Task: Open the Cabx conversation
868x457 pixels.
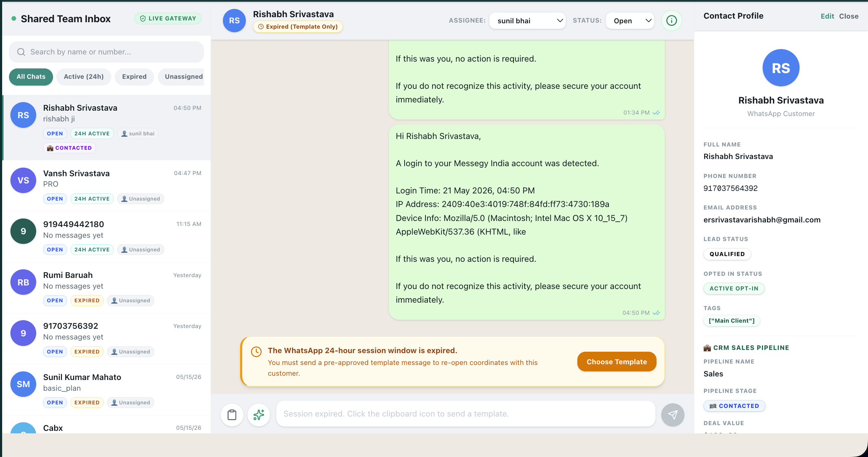Action: 106,424
